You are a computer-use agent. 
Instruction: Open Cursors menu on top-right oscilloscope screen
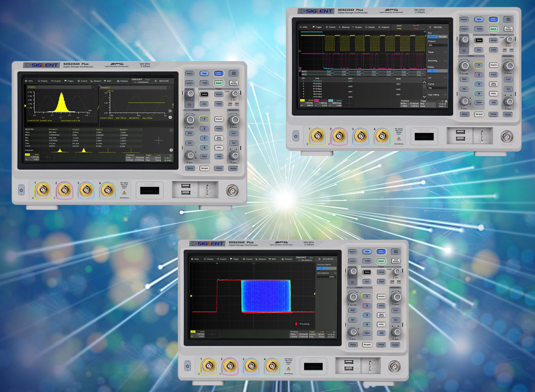point(331,27)
